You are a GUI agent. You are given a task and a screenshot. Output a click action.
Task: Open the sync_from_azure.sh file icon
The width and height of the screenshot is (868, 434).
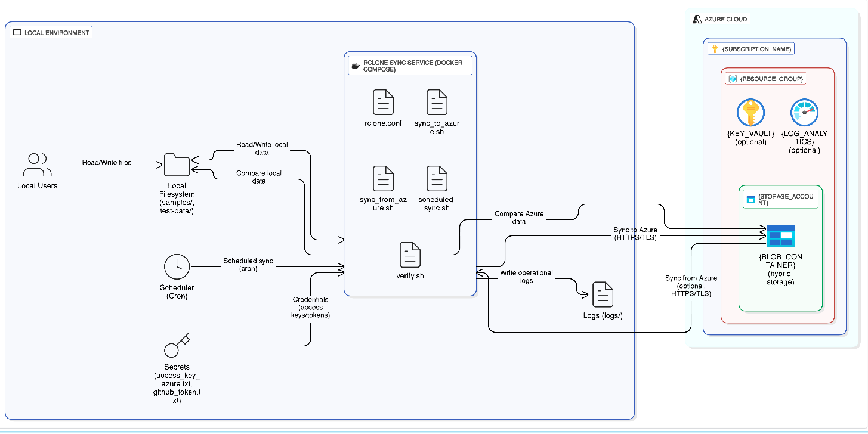coord(383,179)
